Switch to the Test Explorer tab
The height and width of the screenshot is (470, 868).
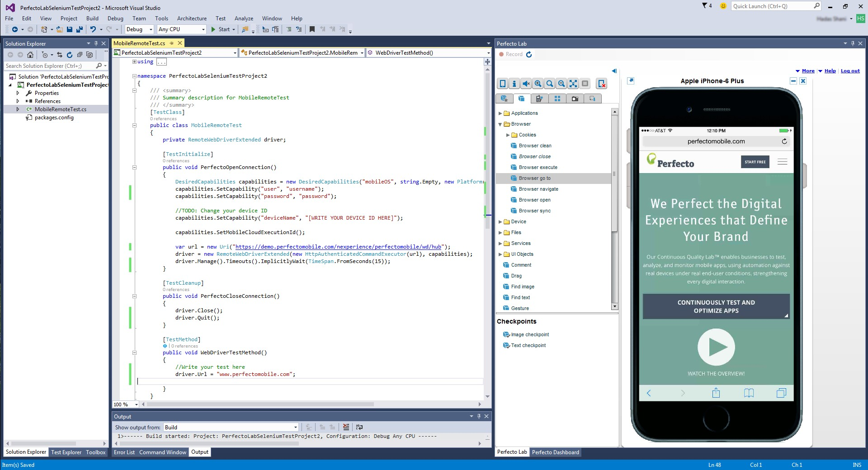coord(66,452)
